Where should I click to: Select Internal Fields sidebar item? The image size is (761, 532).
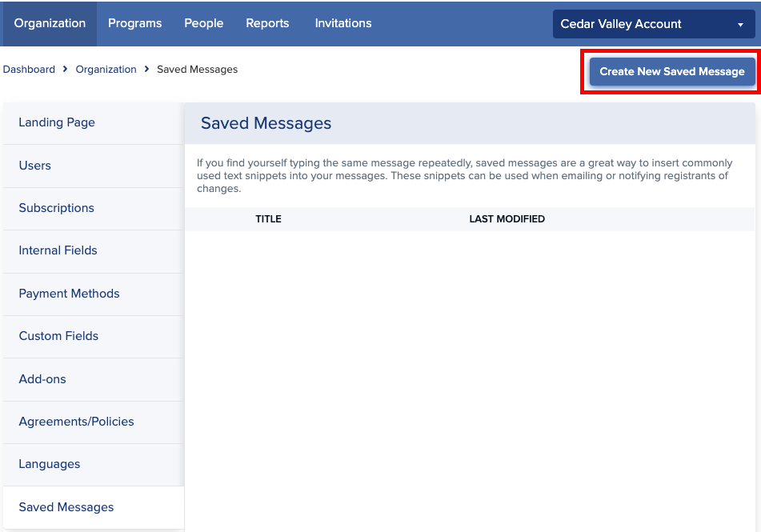point(94,251)
